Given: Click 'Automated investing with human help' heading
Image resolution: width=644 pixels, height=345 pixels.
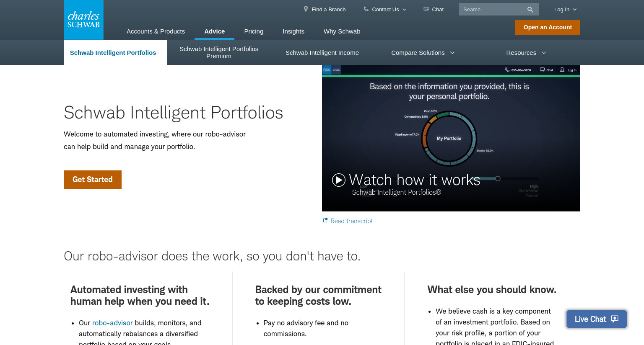Looking at the screenshot, I should click(x=140, y=296).
